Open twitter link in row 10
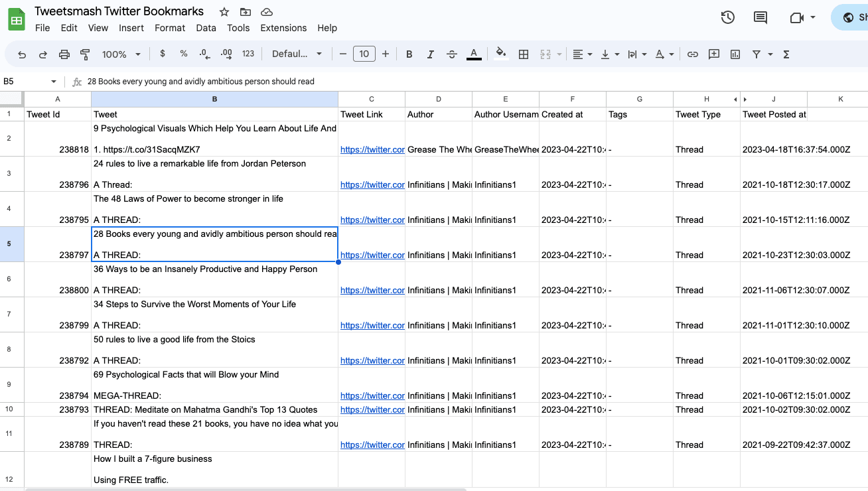 click(x=372, y=410)
